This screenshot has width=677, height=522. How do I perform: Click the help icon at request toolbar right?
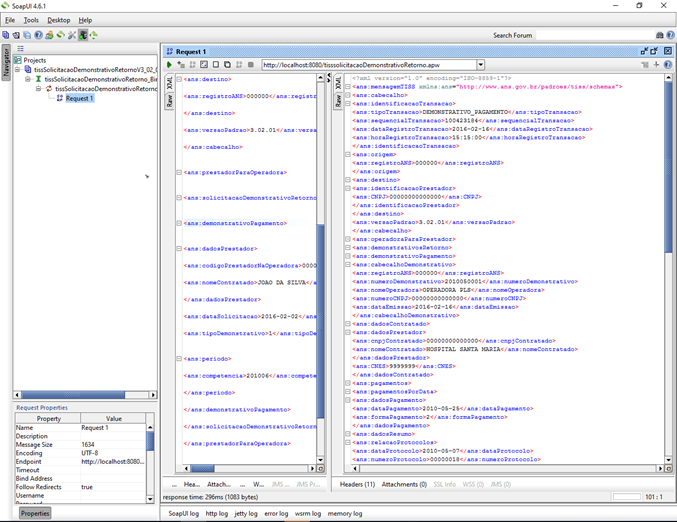(667, 65)
